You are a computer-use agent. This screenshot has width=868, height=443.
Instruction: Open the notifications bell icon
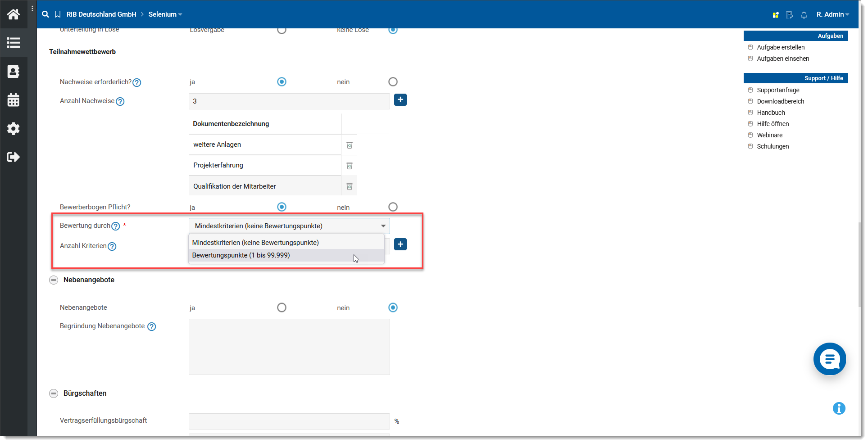coord(804,15)
